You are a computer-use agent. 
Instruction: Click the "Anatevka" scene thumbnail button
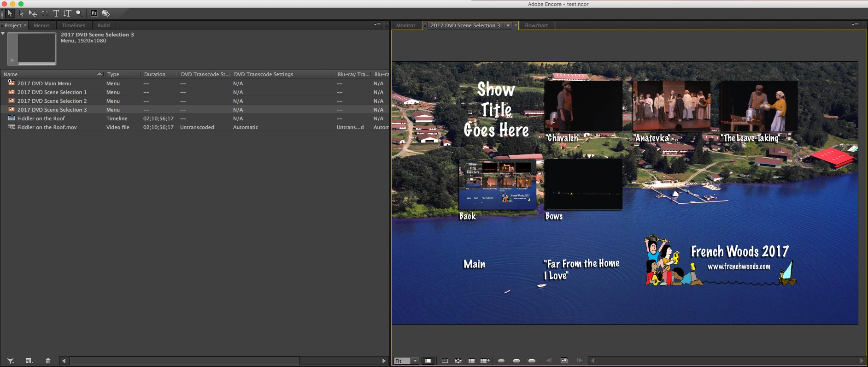tap(671, 106)
